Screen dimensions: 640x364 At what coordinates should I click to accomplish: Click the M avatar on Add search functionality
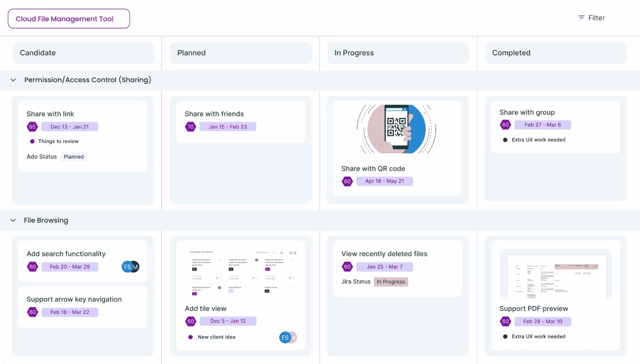click(136, 267)
